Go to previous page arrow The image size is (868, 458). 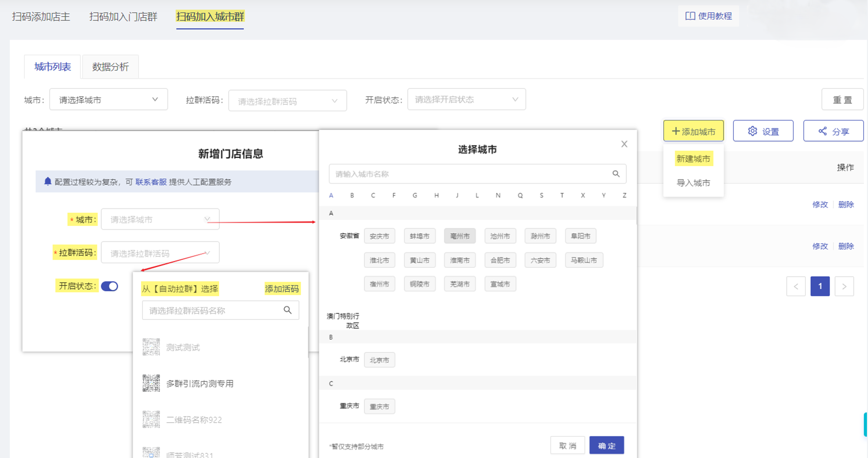coord(796,286)
